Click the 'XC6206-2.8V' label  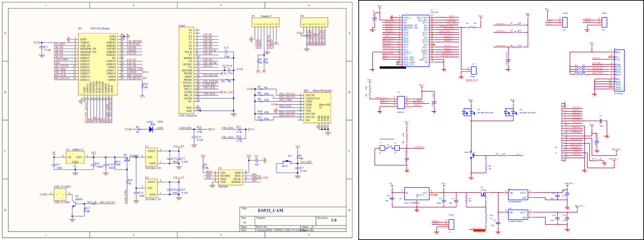click(153, 168)
